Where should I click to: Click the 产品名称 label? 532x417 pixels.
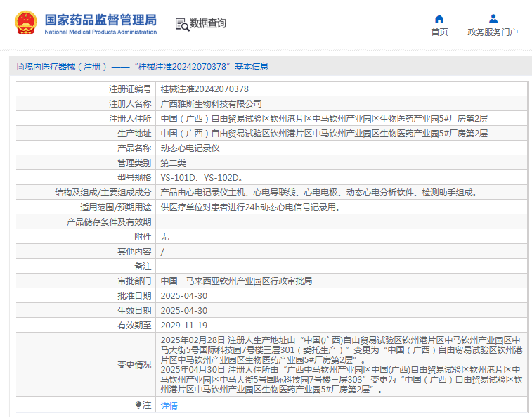tap(134, 148)
